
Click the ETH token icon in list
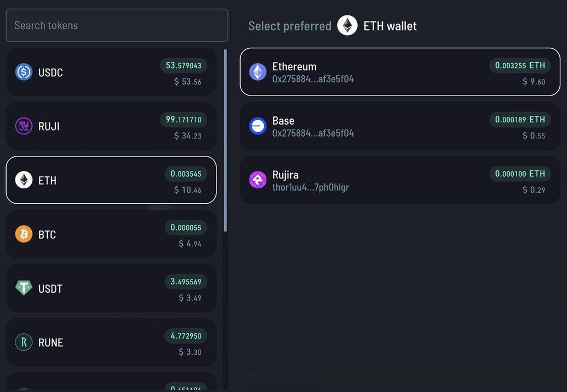pos(24,180)
